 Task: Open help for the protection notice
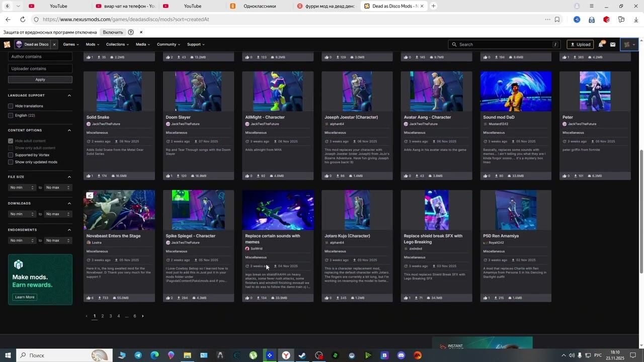click(x=131, y=32)
